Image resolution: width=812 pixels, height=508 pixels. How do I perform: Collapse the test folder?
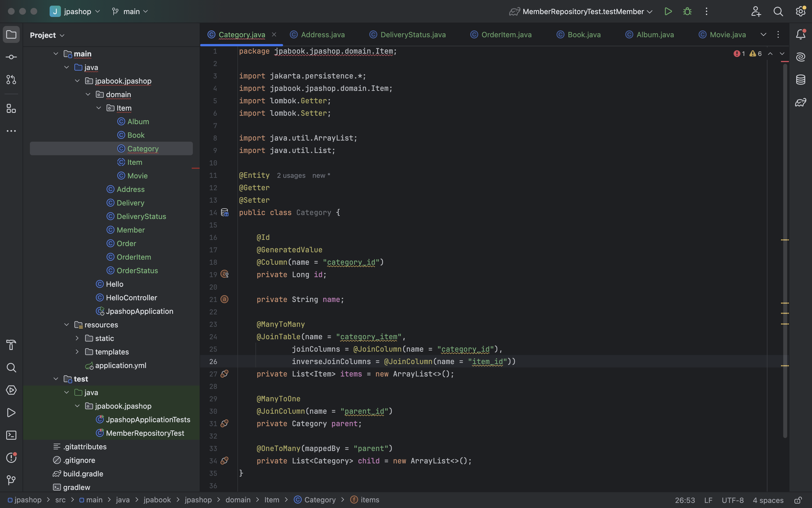tap(56, 379)
